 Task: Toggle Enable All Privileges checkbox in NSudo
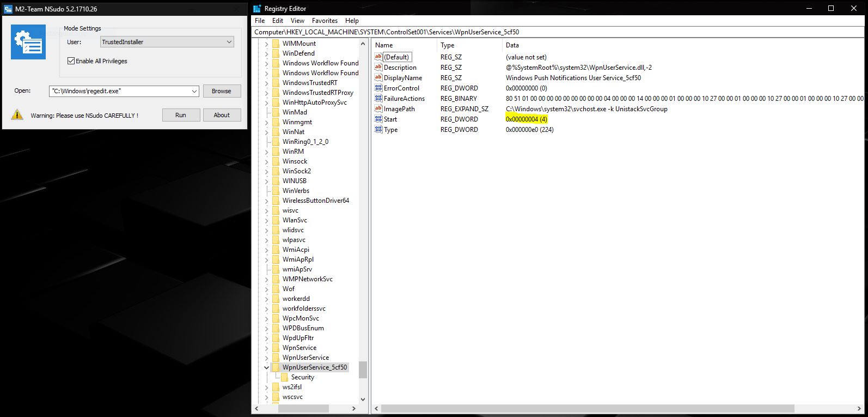71,61
